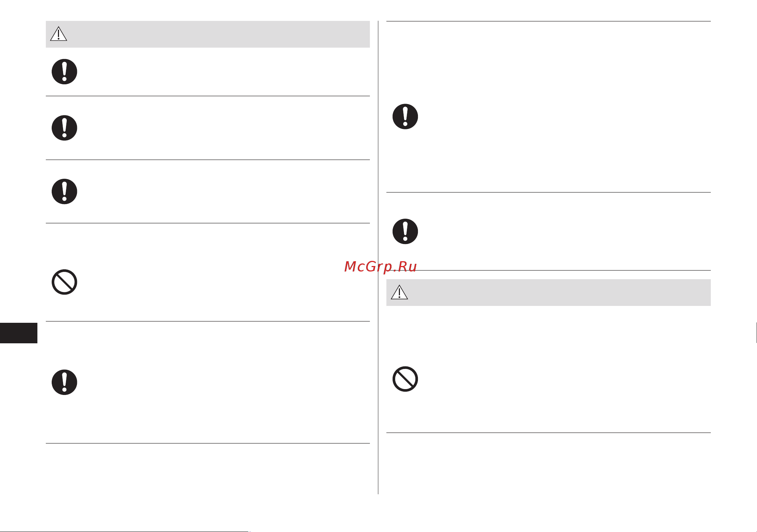Select the first exclamation icon below the top-left banner

64,71
